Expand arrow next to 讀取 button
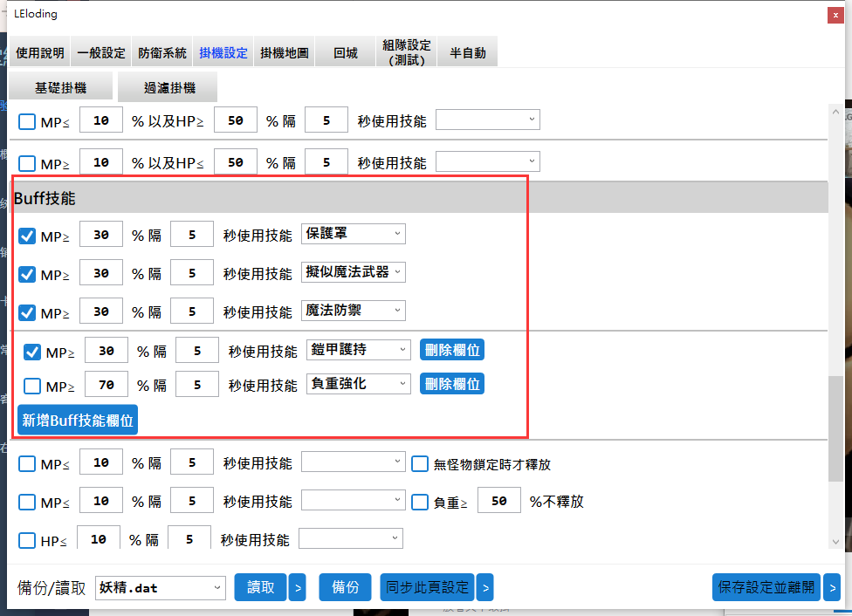 [x=297, y=587]
